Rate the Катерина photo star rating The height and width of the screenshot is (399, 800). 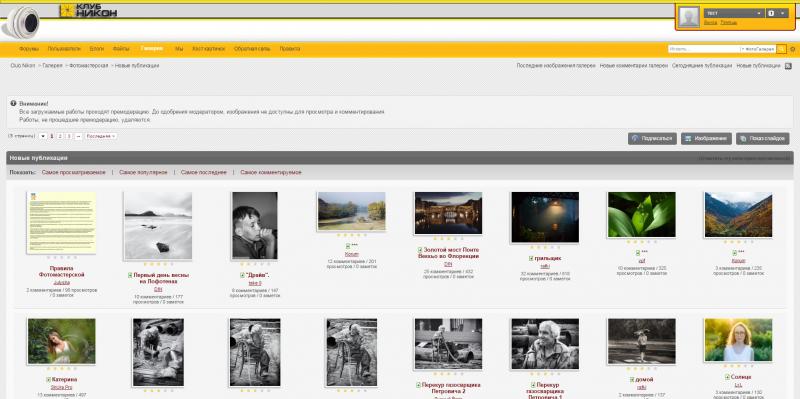[x=62, y=368]
